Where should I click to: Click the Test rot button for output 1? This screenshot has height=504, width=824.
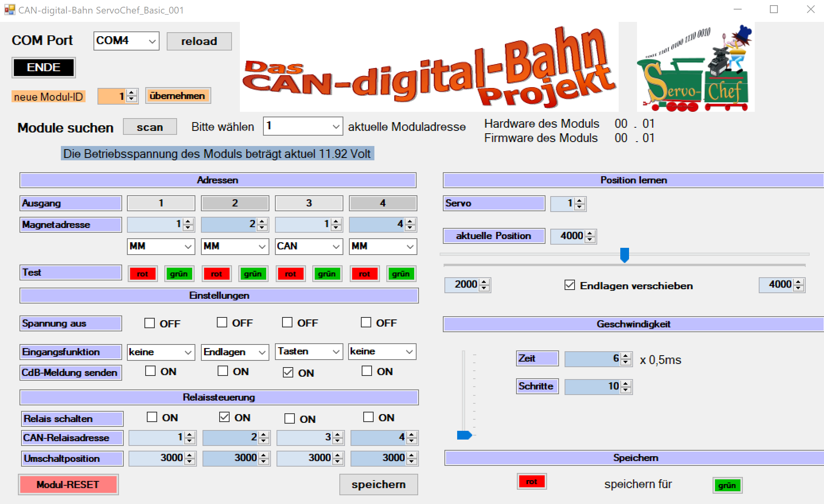click(142, 274)
